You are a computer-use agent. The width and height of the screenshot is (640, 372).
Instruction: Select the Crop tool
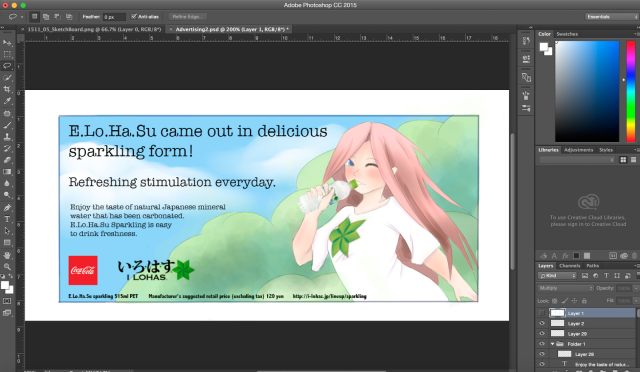(x=7, y=89)
